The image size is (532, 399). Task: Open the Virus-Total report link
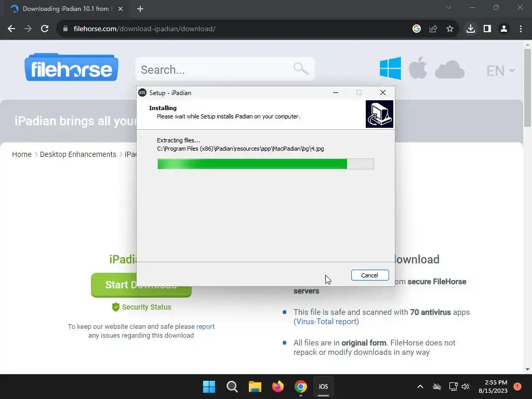pos(326,321)
